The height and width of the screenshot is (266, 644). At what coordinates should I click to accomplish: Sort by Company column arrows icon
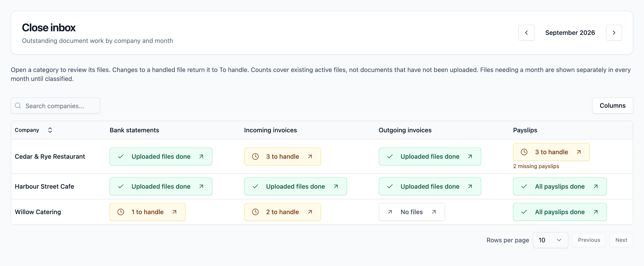[50, 130]
